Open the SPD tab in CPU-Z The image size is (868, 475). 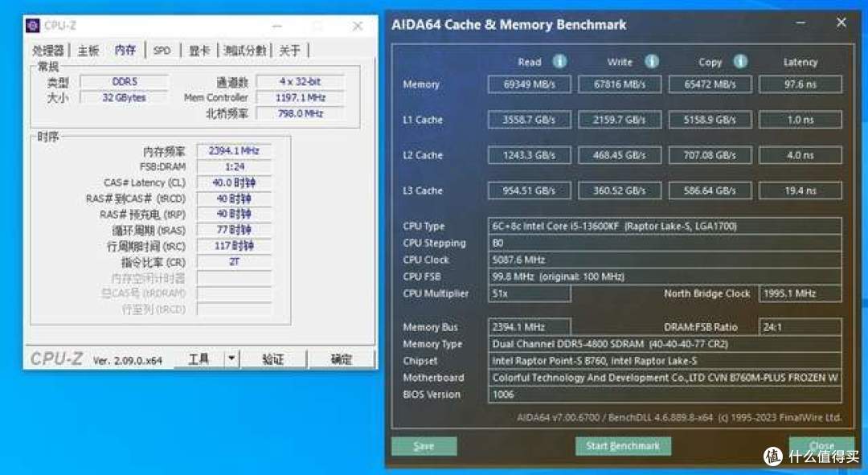pyautogui.click(x=162, y=51)
